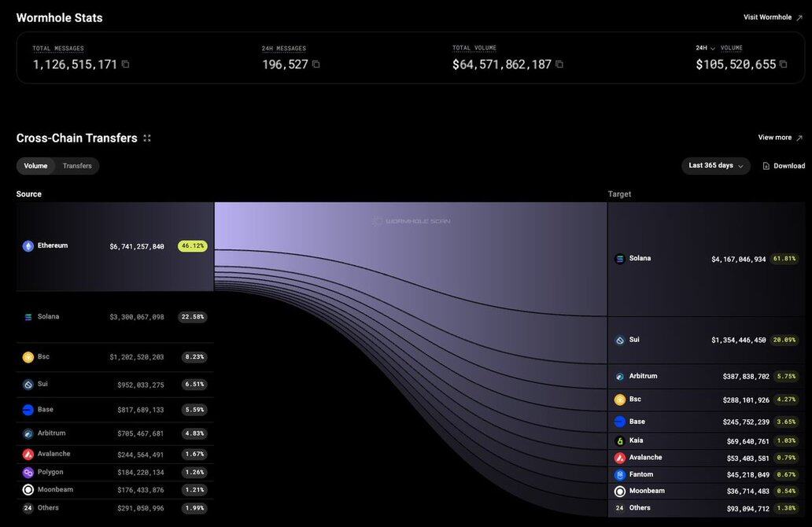Image resolution: width=812 pixels, height=527 pixels.
Task: Click the Bsc target chain icon
Action: click(x=620, y=400)
